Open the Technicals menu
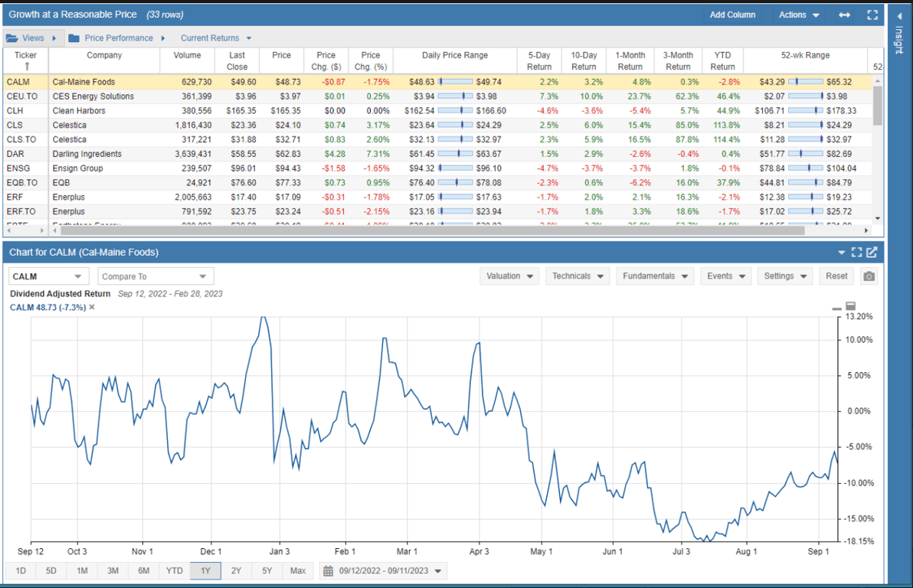The height and width of the screenshot is (588, 913). [577, 276]
